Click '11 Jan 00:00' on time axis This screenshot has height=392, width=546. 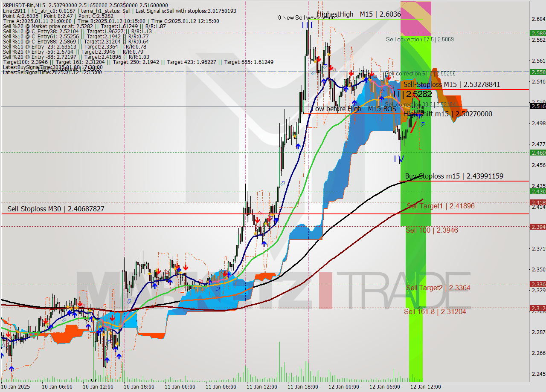[x=180, y=387]
